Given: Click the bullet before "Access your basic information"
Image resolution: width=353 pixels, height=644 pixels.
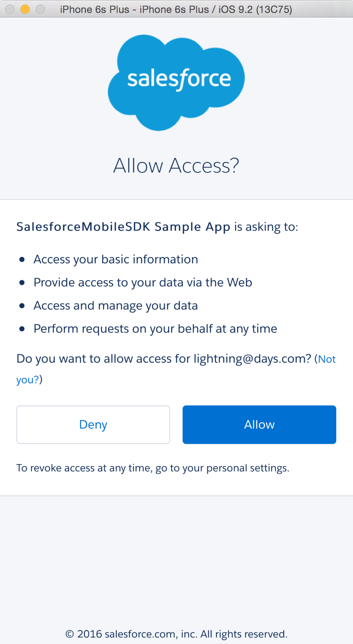Looking at the screenshot, I should click(x=22, y=260).
